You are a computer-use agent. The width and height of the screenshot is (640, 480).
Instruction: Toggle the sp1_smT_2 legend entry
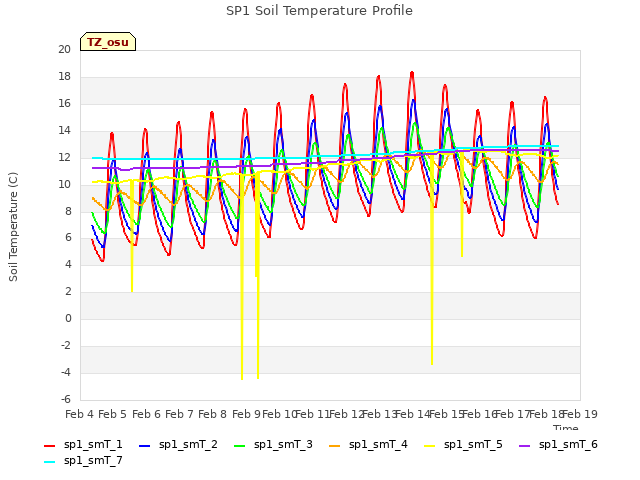[x=178, y=444]
